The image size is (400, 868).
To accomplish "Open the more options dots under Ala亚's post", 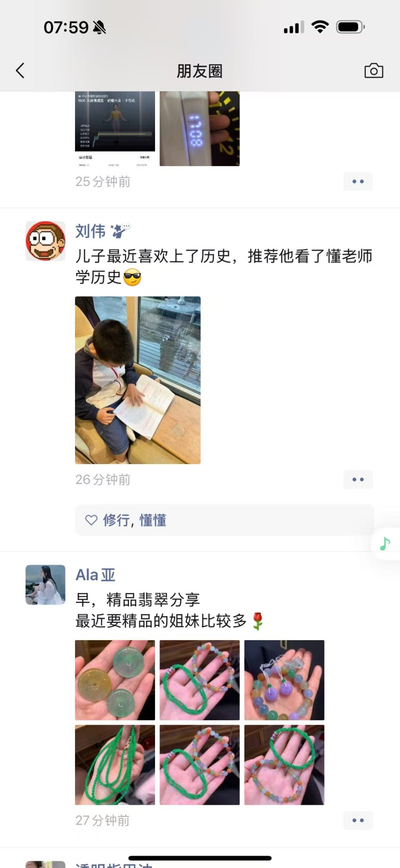I will click(358, 820).
